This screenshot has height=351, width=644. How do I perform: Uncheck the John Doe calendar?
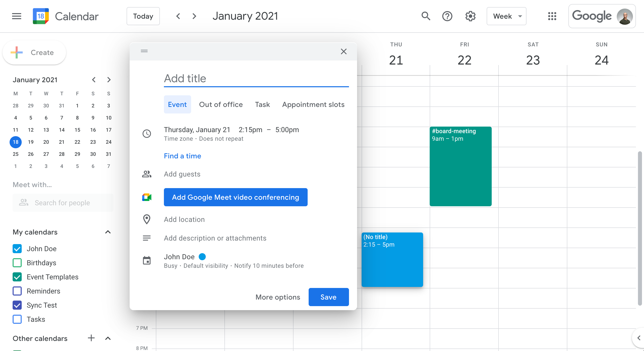tap(17, 249)
